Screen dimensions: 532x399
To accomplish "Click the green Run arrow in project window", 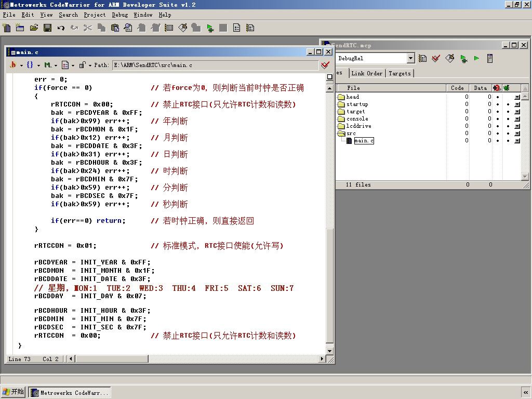I will [x=476, y=59].
